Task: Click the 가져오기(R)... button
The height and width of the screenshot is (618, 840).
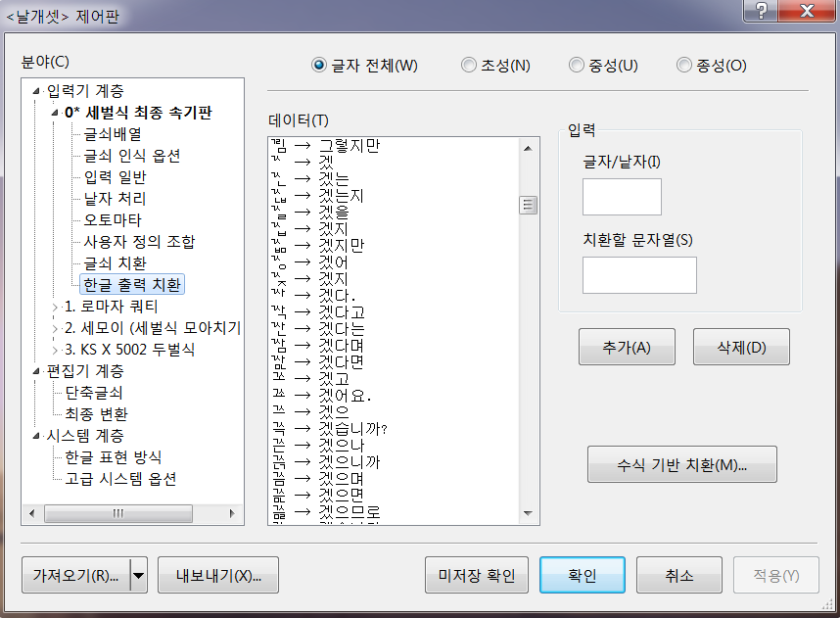Action: (x=76, y=575)
